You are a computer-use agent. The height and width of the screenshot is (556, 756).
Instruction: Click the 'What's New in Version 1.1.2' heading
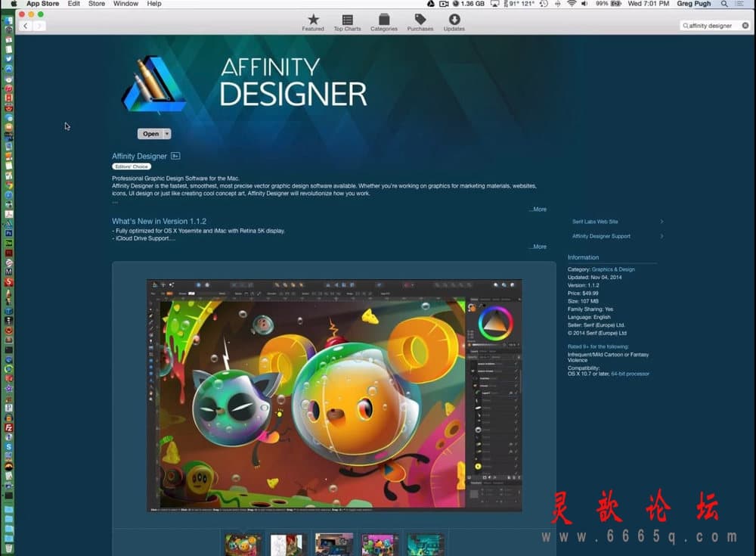click(159, 221)
